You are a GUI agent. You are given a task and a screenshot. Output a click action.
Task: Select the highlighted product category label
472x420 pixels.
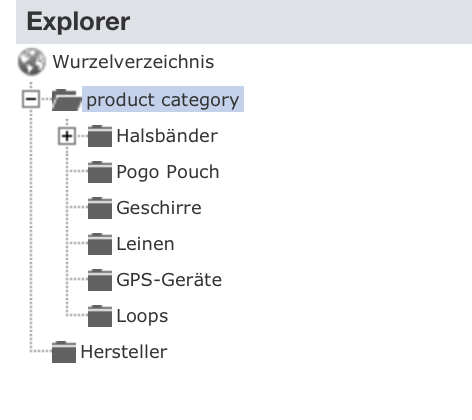tap(163, 99)
